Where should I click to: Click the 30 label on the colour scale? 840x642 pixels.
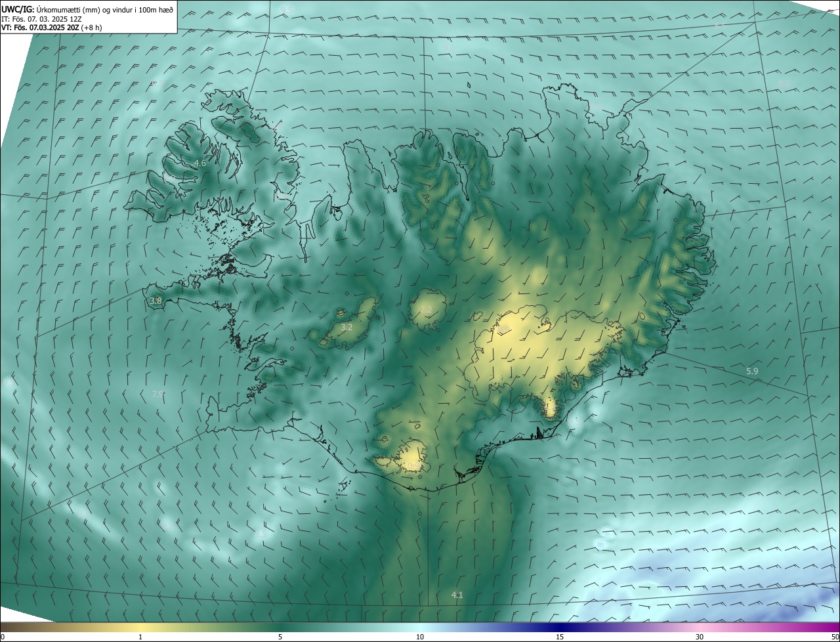700,637
